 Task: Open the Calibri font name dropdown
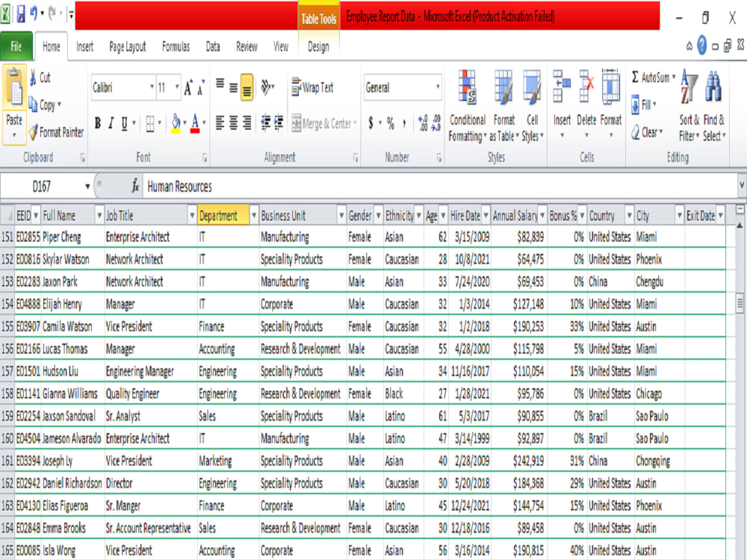click(x=152, y=87)
